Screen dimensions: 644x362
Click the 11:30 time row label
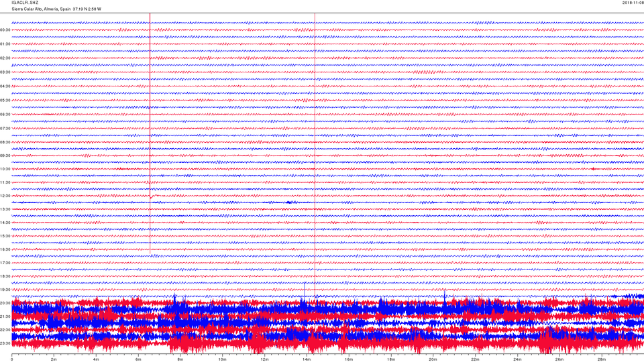[5, 182]
